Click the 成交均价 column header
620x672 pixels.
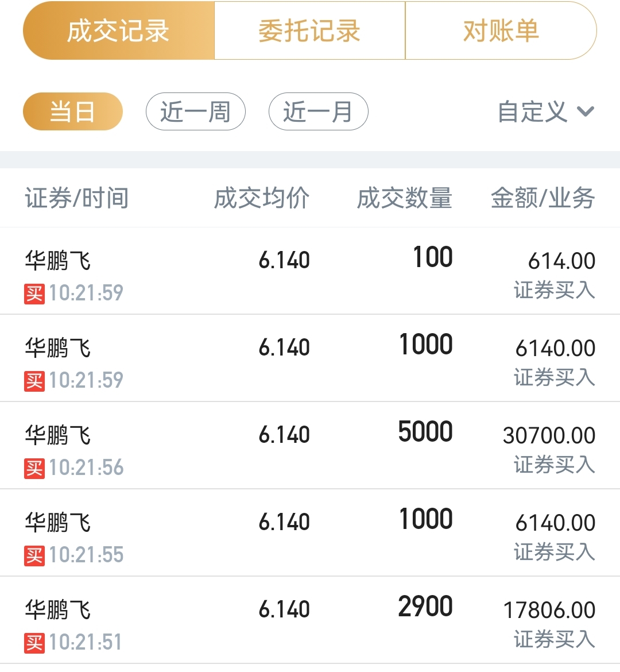[261, 198]
